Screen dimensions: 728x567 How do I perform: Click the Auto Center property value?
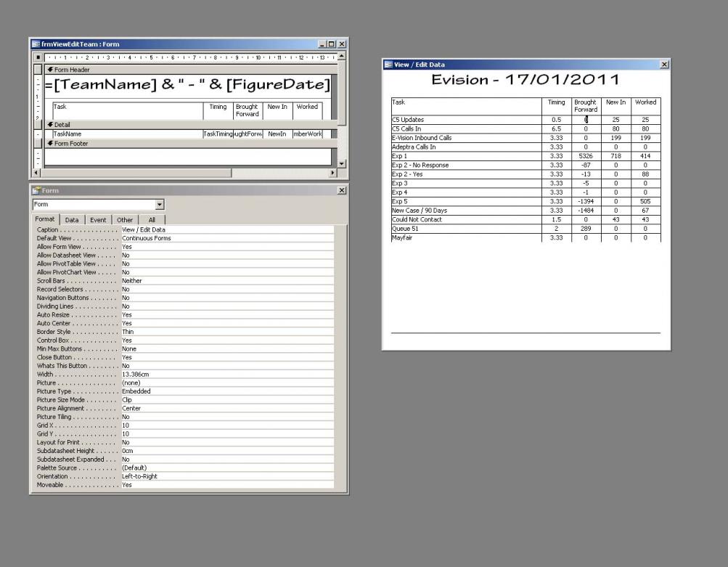227,324
